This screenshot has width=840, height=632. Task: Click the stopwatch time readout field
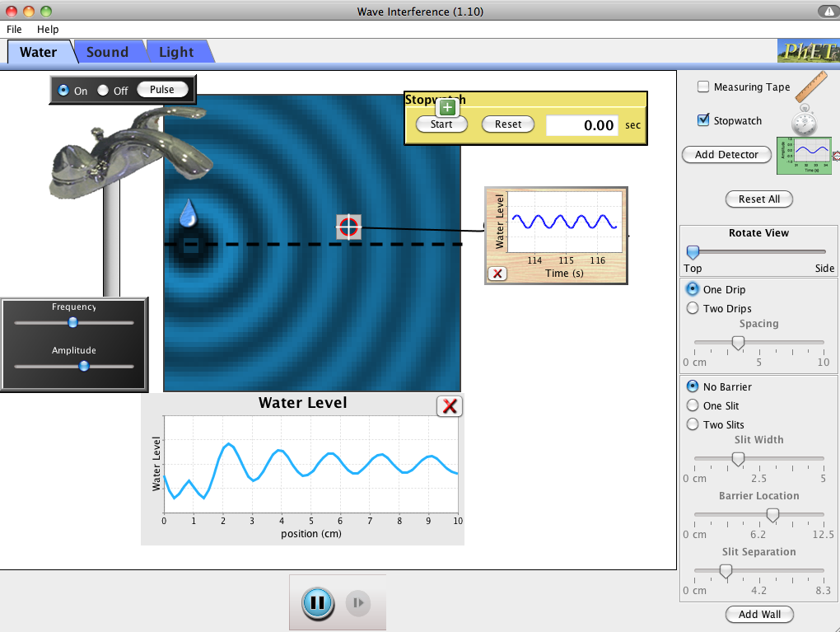(x=582, y=125)
